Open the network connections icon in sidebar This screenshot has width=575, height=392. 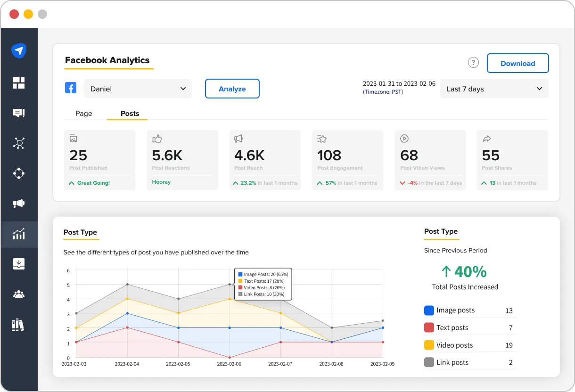tap(19, 143)
